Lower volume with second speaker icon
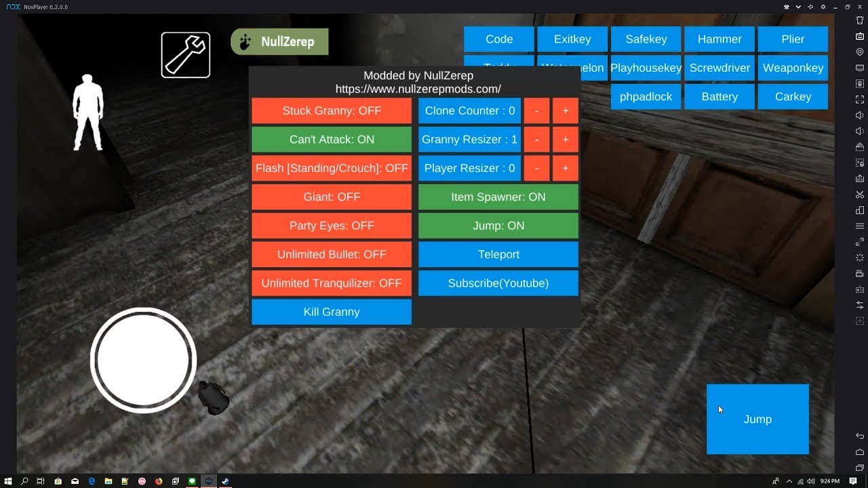 click(860, 131)
